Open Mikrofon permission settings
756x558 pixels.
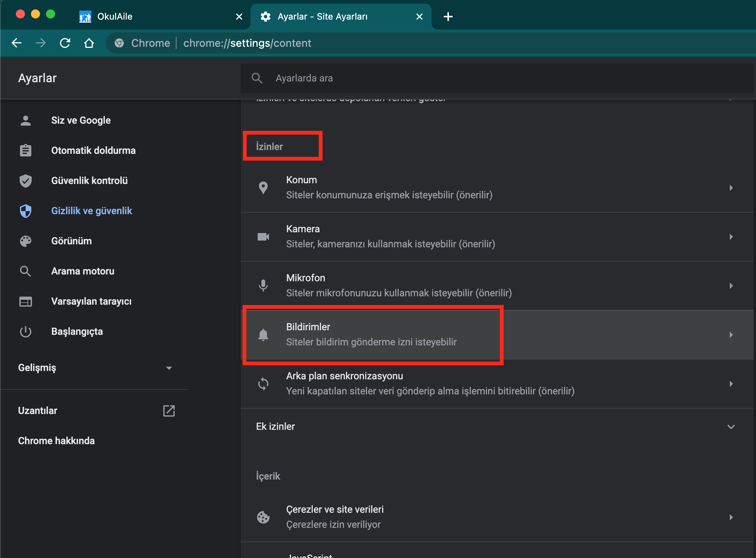click(497, 286)
